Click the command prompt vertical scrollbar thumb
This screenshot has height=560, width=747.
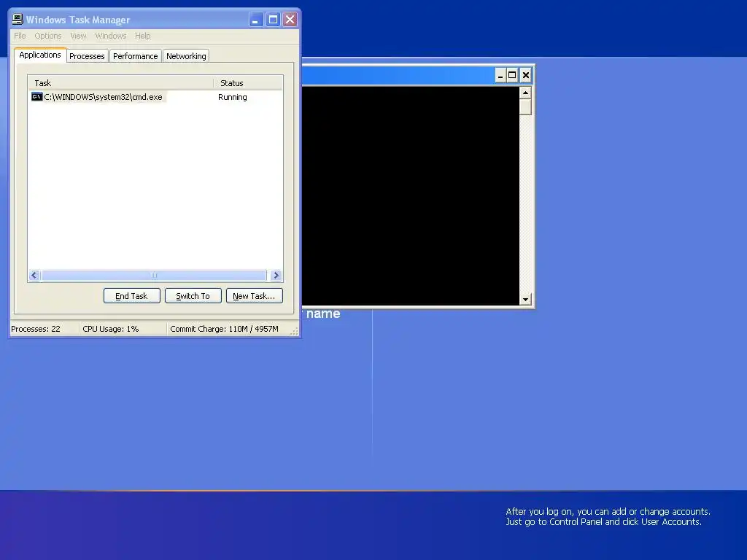(x=525, y=106)
